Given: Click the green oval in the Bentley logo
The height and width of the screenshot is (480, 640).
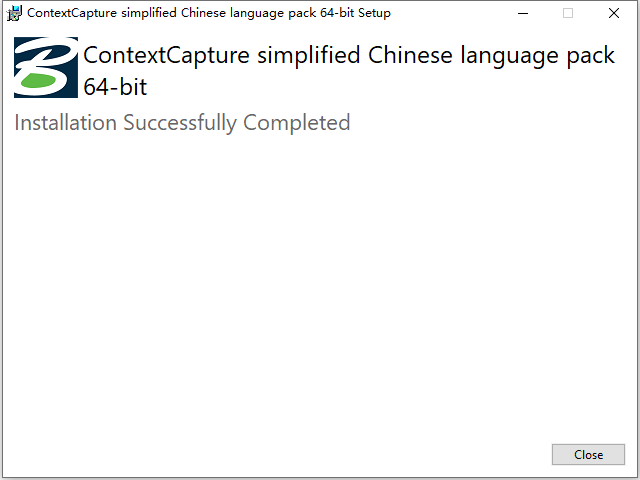Looking at the screenshot, I should pyautogui.click(x=38, y=80).
